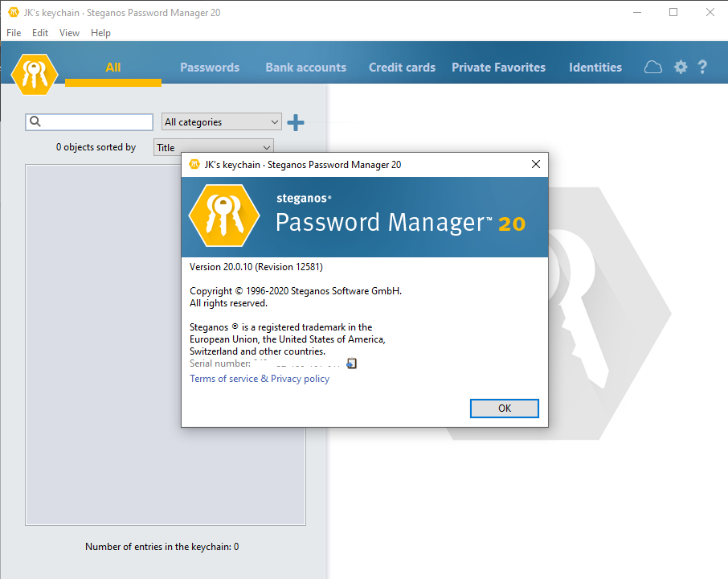Open the Edit menu
This screenshot has width=728, height=579.
[40, 32]
